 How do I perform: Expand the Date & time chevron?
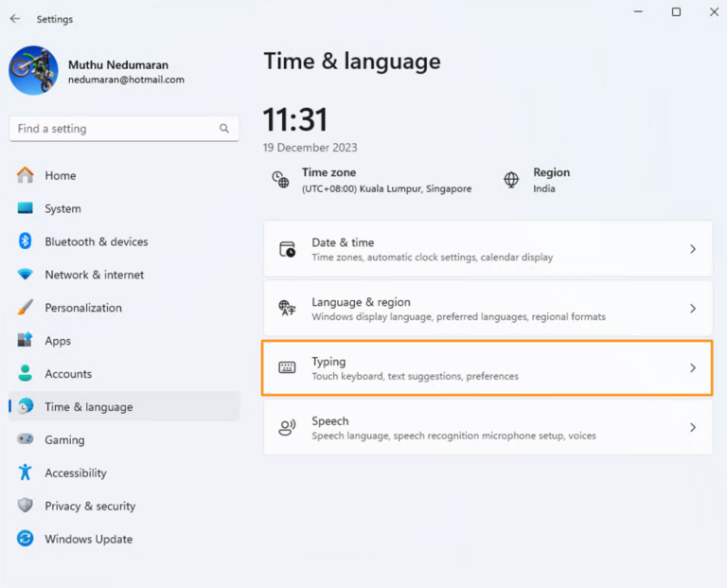point(693,249)
